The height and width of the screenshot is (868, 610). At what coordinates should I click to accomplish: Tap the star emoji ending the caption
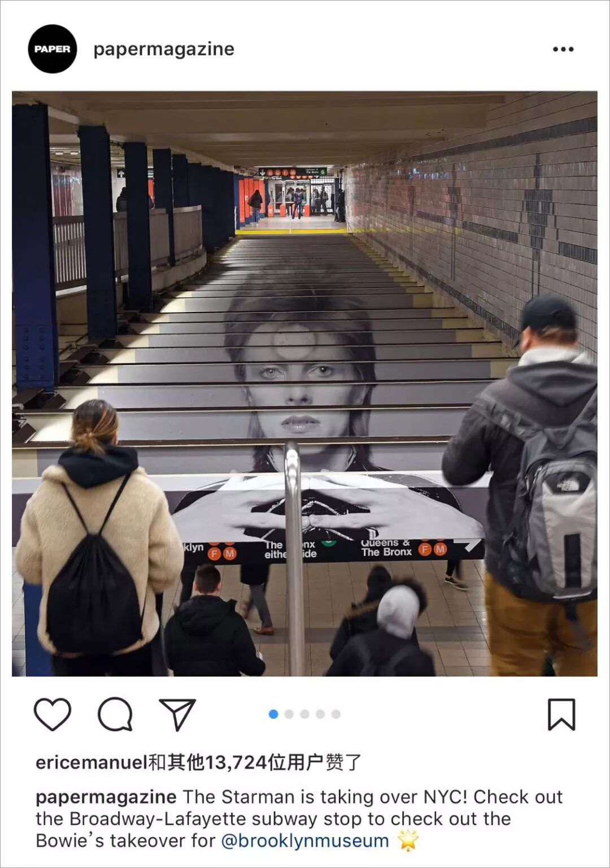408,840
